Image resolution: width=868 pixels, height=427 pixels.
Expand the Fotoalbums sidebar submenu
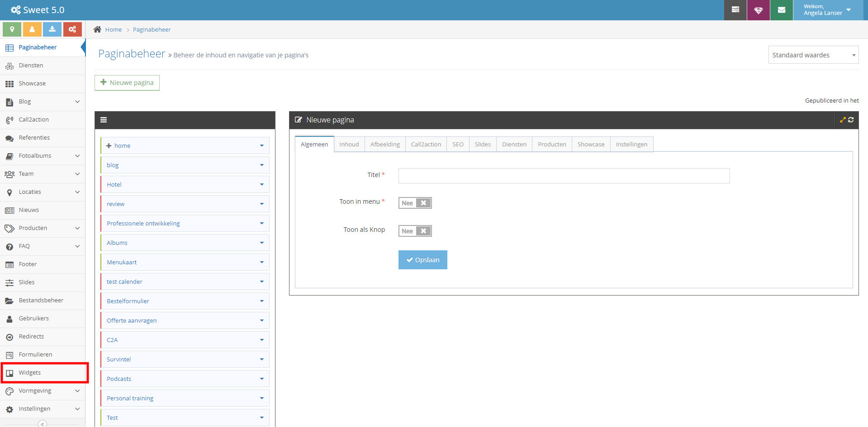(x=77, y=156)
